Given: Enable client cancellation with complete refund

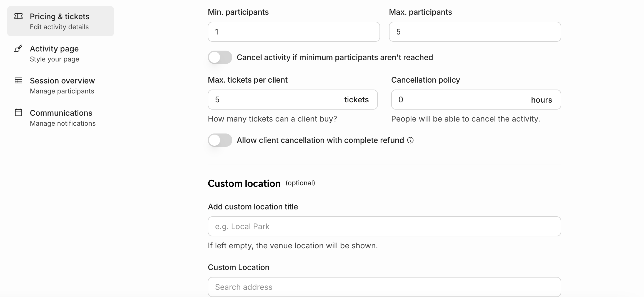Looking at the screenshot, I should [x=220, y=140].
